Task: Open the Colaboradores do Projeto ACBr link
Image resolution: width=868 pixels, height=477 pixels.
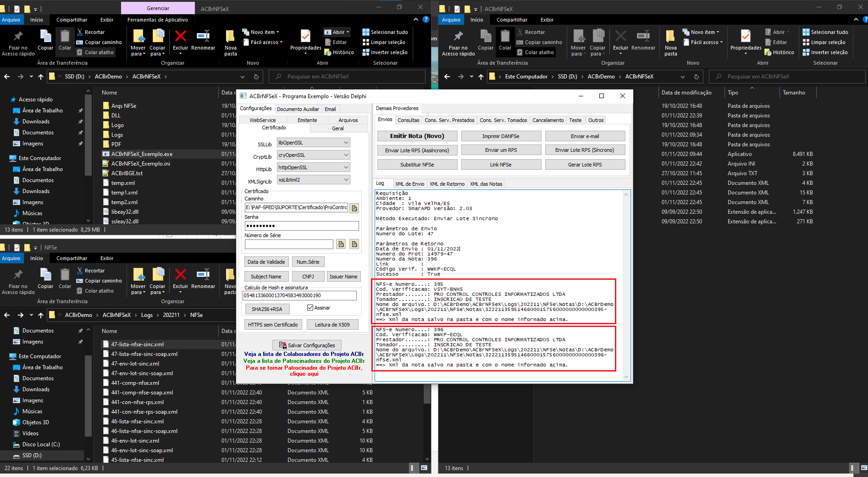Action: pos(304,354)
